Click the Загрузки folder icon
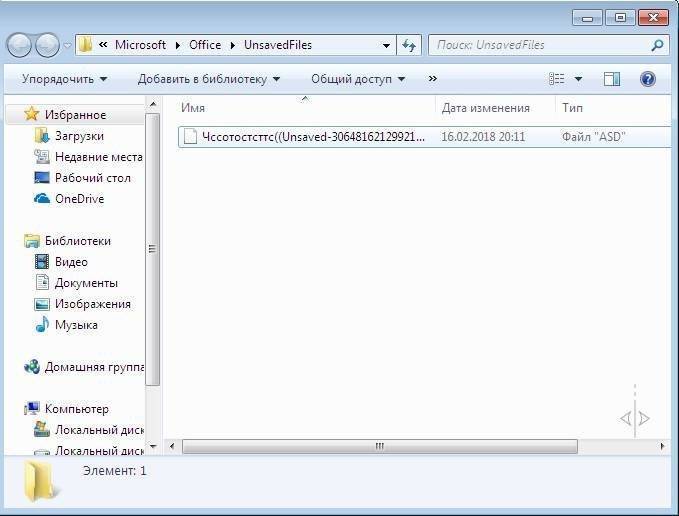Viewport: 679px width, 516px height. [x=42, y=135]
